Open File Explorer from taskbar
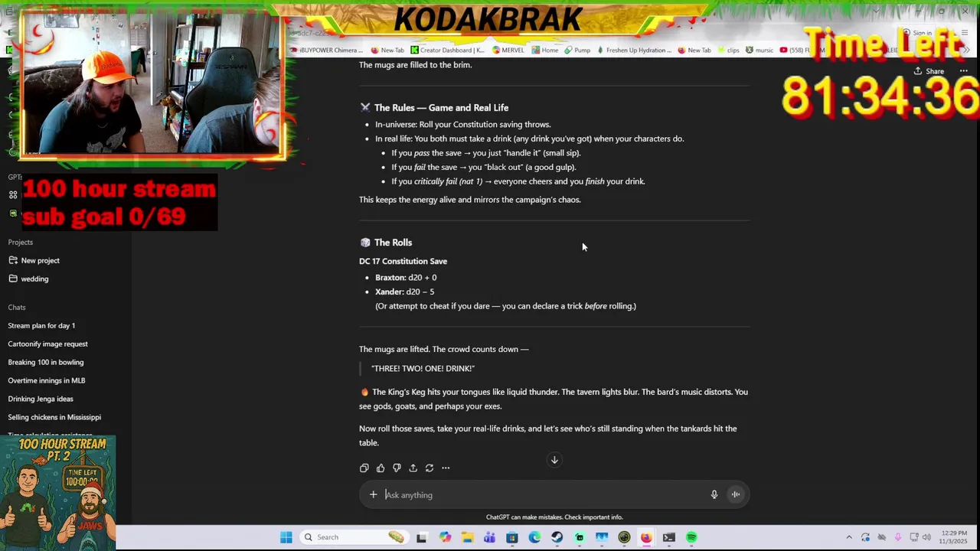The width and height of the screenshot is (980, 551). tap(467, 537)
